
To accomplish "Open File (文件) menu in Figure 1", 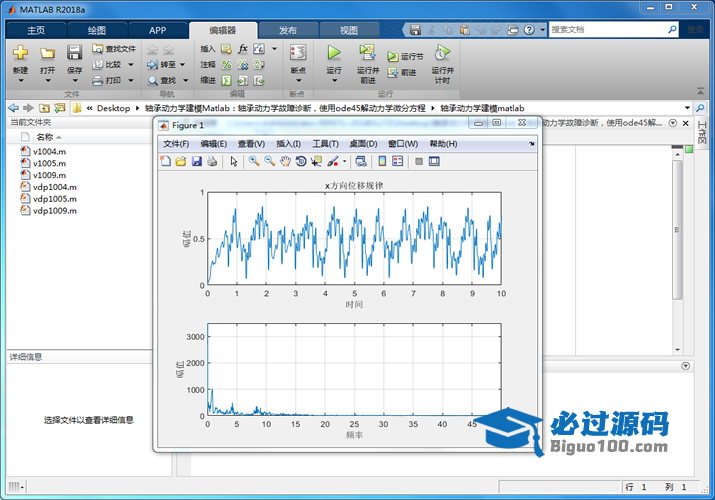I will point(176,144).
